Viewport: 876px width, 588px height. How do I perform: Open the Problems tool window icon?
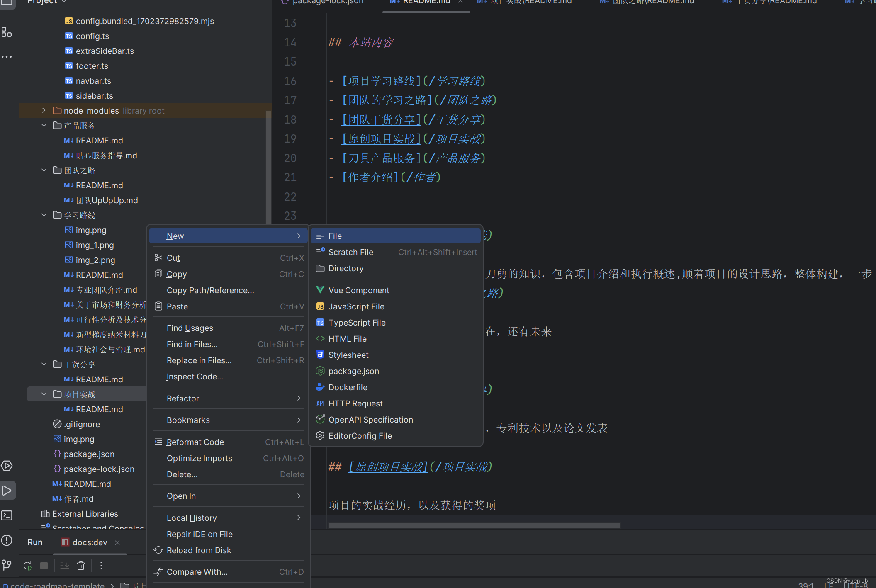coord(7,540)
